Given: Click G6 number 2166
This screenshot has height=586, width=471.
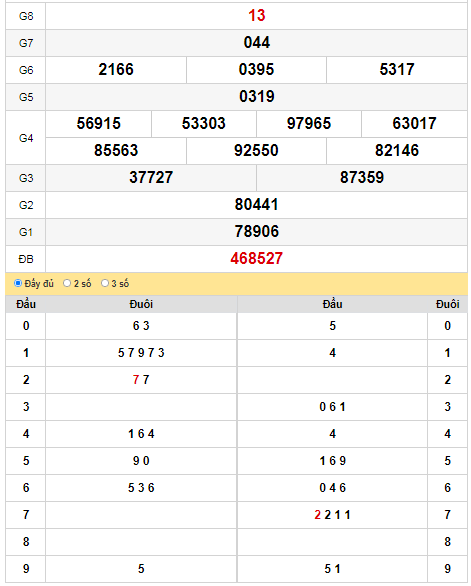Looking at the screenshot, I should coord(116,70).
